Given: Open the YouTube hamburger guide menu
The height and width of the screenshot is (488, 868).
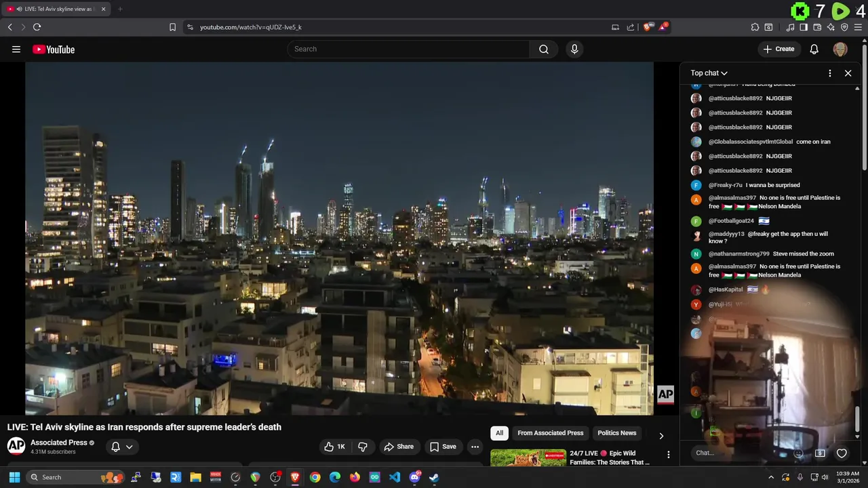Looking at the screenshot, I should [x=16, y=49].
